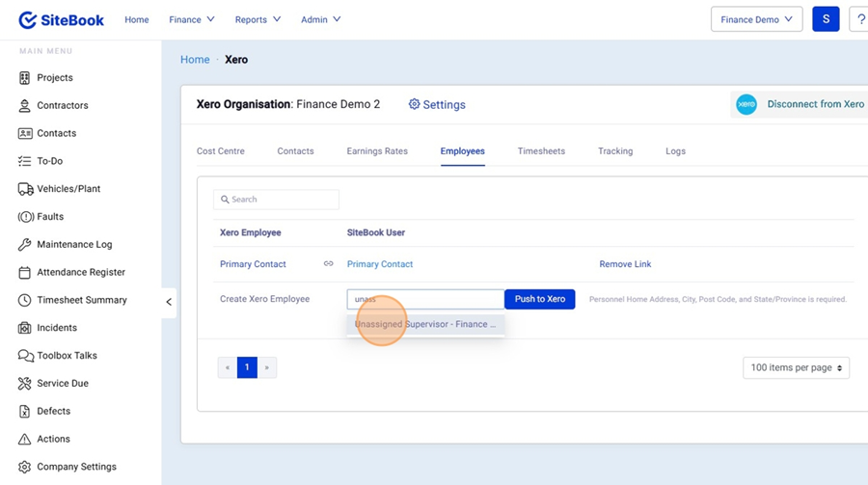This screenshot has width=868, height=485.
Task: Select the Maintenance Log wrench icon
Action: (x=25, y=245)
